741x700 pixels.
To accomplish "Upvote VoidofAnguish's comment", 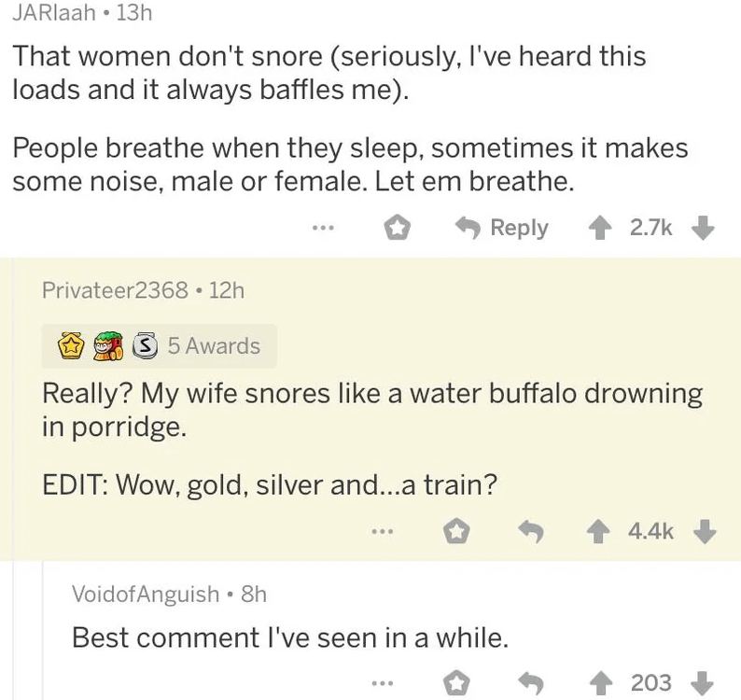I will 603,683.
